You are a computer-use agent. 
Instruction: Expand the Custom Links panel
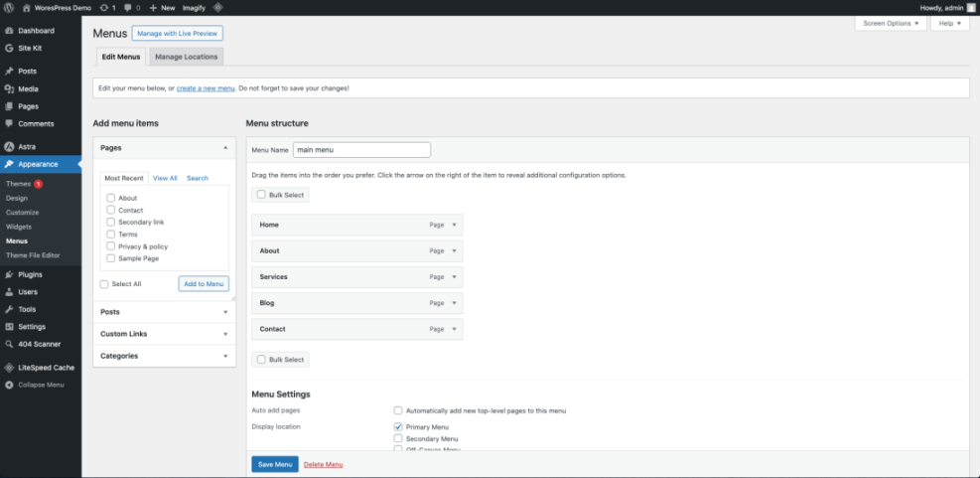point(165,334)
